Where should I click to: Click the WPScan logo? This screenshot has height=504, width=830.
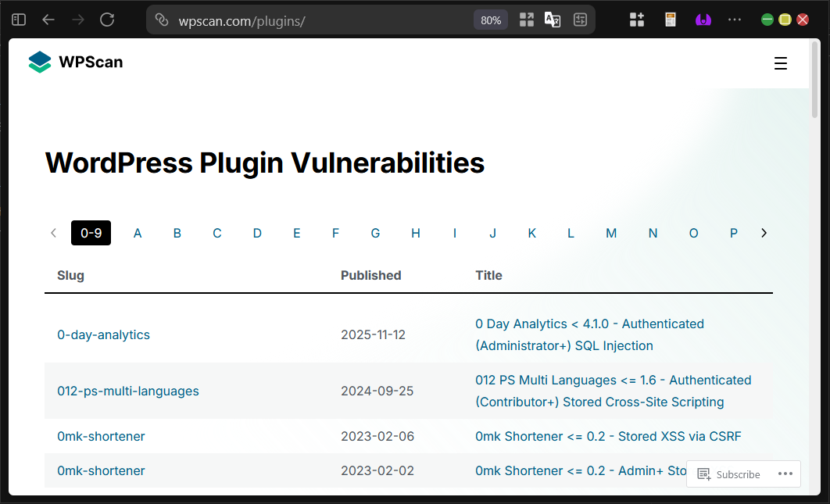pos(76,63)
